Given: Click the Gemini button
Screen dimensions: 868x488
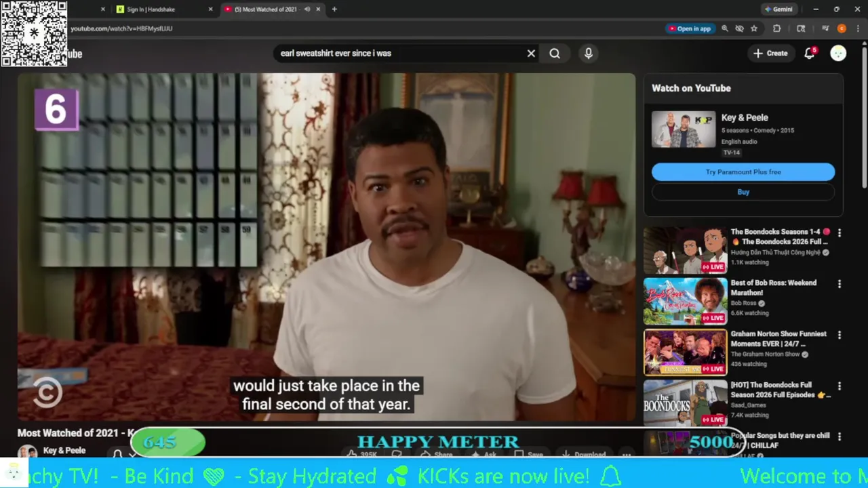Looking at the screenshot, I should coord(778,9).
